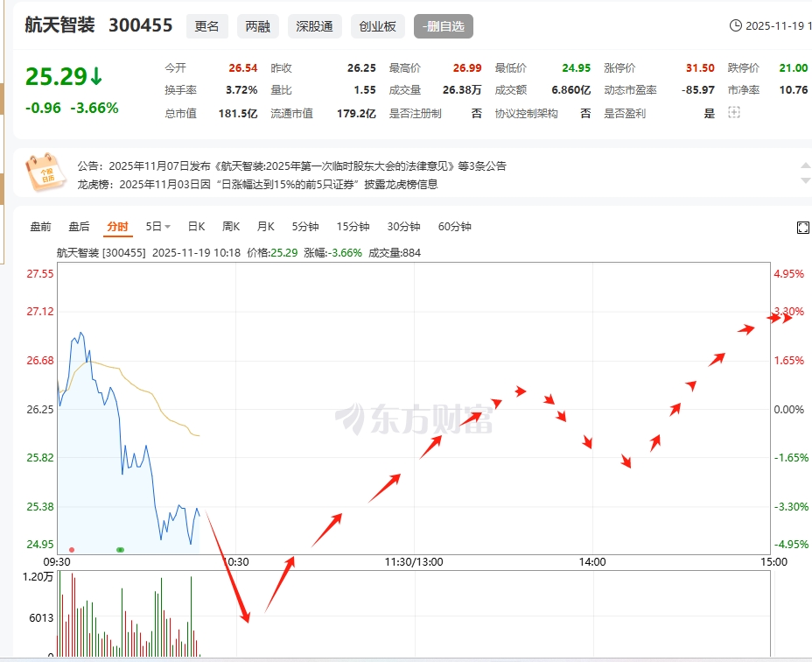This screenshot has width=812, height=662.
Task: Click the green marker dot on chart
Action: [x=120, y=550]
